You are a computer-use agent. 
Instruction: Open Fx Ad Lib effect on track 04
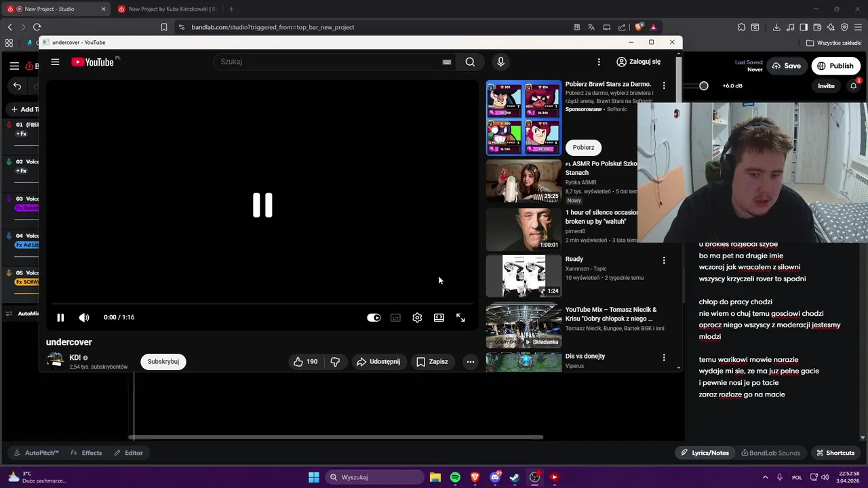point(27,245)
